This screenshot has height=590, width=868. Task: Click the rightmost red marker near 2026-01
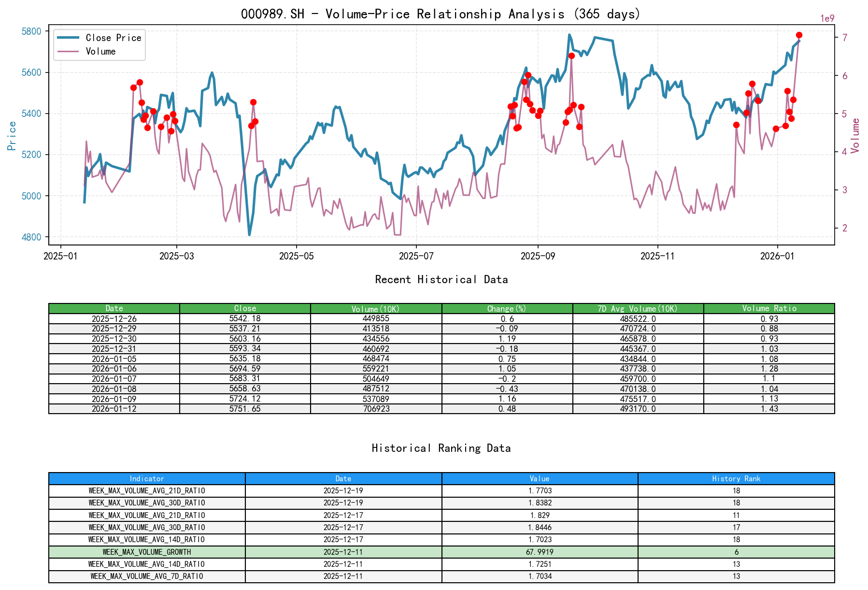pos(800,35)
